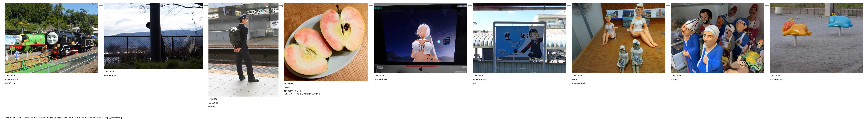This screenshot has width=868, height=121.
Task: Click the arrow after the steam locomotives photo
Action: click(x=101, y=6)
